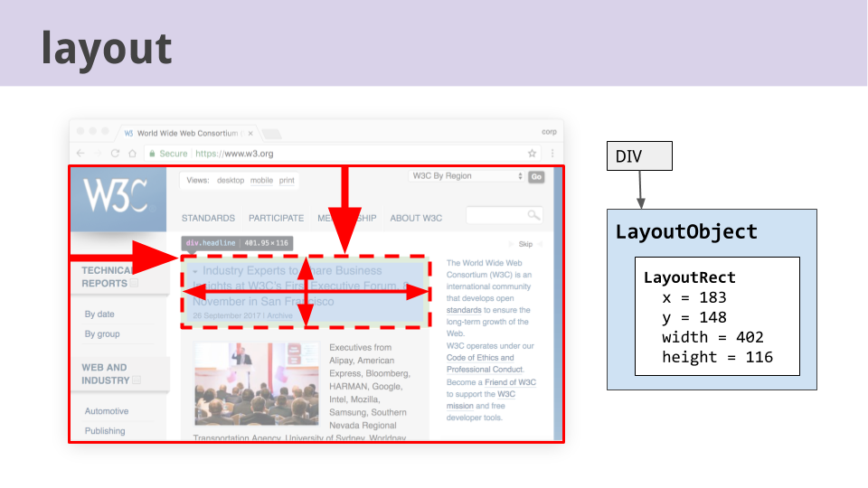Screen dimensions: 868x488
Task: Click the https://www.w3.org address field
Action: click(x=234, y=154)
